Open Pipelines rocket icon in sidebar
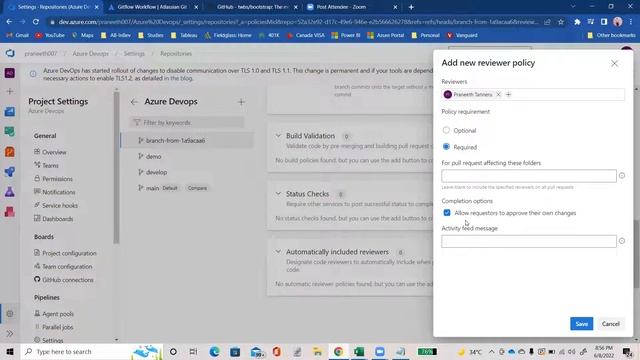640x360 pixels. [x=10, y=171]
